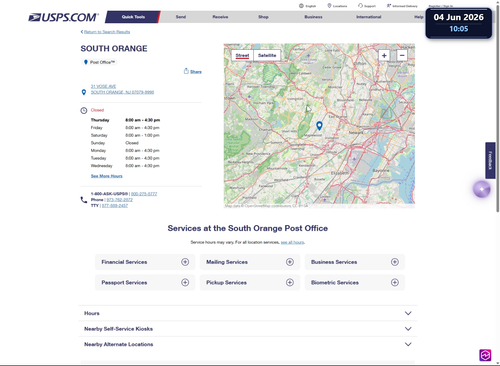Click the blue map marker pin
Screen dimensions: 500x366
319,125
